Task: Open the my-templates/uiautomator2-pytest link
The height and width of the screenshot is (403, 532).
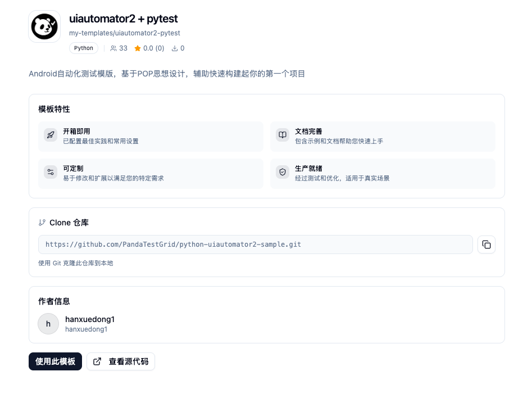Action: 125,33
